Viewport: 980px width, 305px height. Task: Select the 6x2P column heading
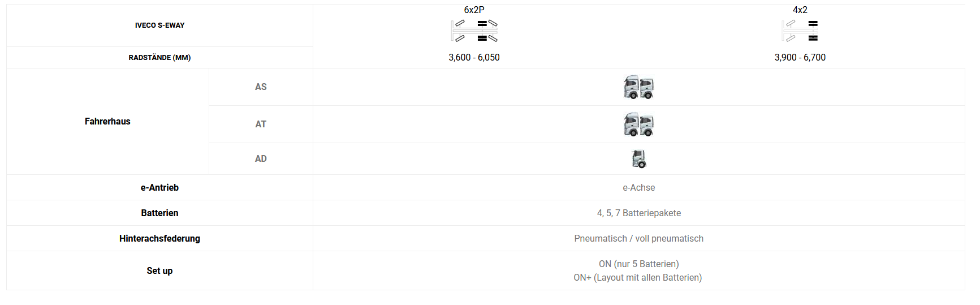coord(474,10)
